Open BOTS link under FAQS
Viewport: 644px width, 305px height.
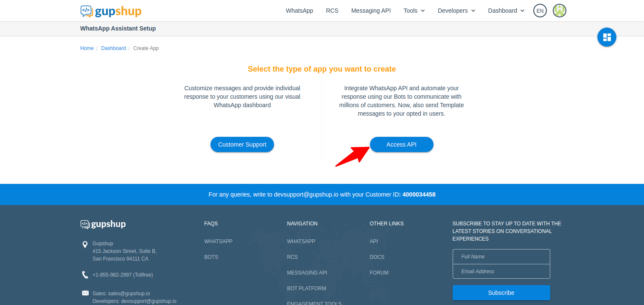211,257
